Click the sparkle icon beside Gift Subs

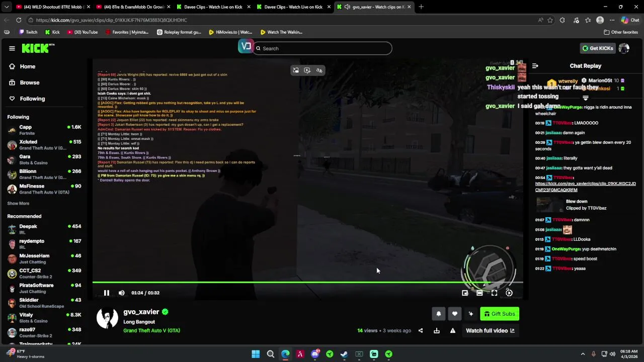click(x=470, y=314)
